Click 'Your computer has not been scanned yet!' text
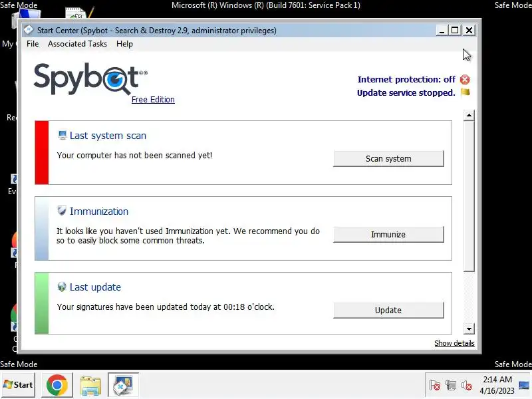Viewport: 532px width, 399px height. (134, 156)
